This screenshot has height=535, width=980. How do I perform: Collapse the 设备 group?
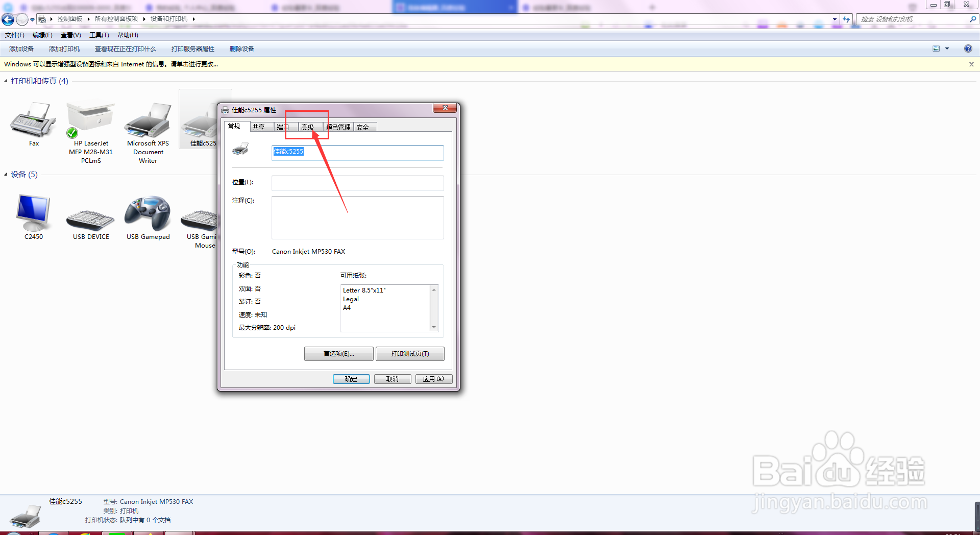6,175
